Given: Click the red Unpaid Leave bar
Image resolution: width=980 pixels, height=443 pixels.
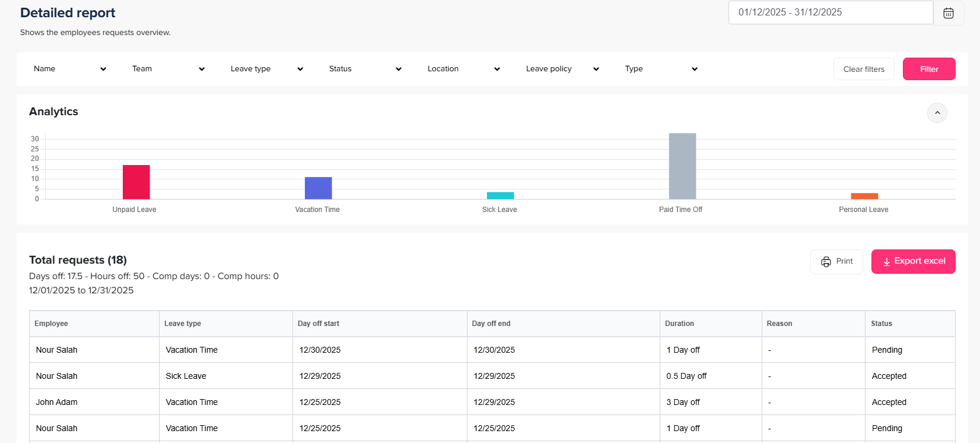Looking at the screenshot, I should click(x=136, y=182).
